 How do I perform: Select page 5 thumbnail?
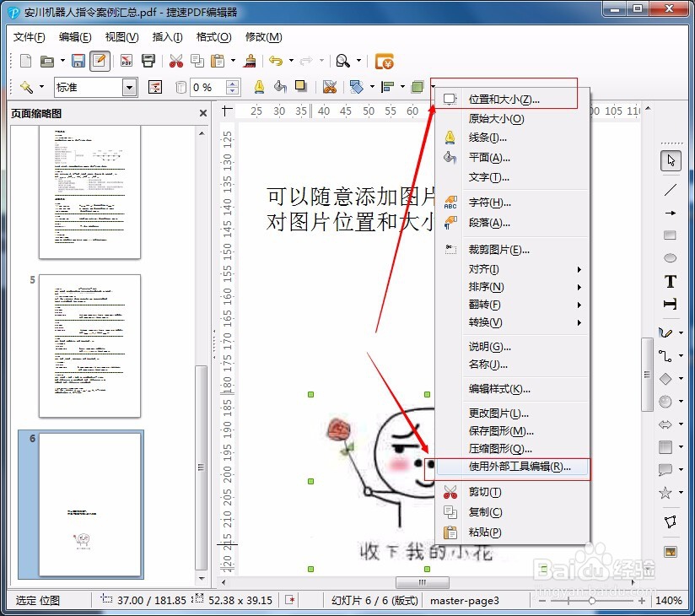(89, 346)
